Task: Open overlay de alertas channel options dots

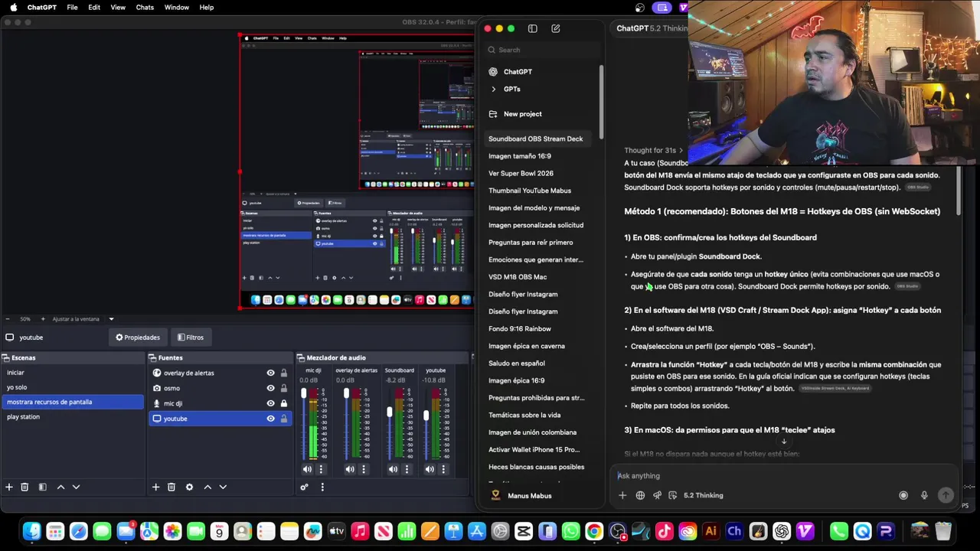Action: (x=364, y=469)
